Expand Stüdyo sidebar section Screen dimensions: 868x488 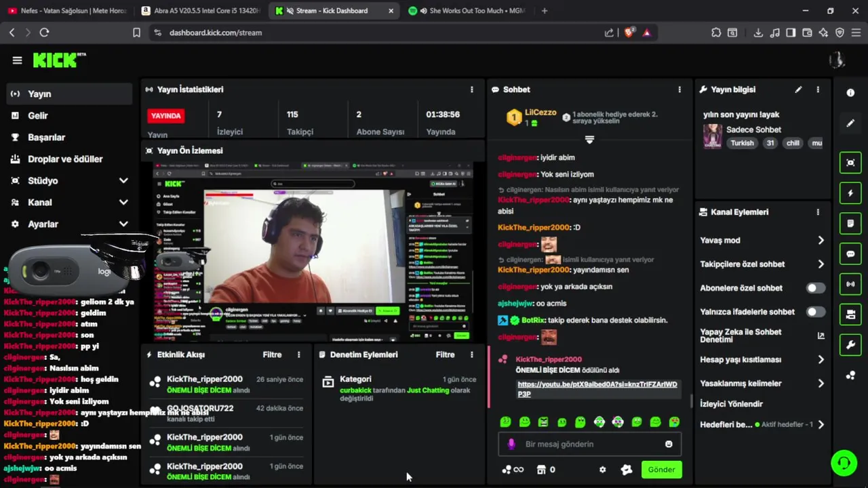(x=123, y=181)
